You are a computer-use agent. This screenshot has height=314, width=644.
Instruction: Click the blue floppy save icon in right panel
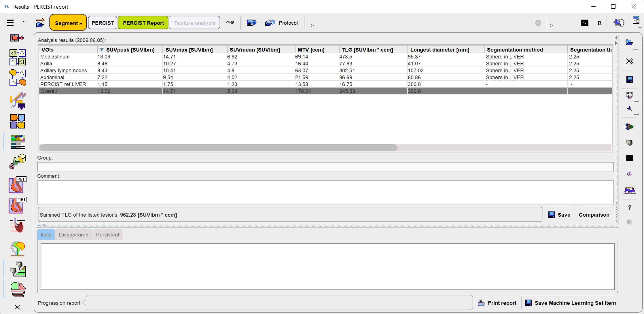(630, 79)
